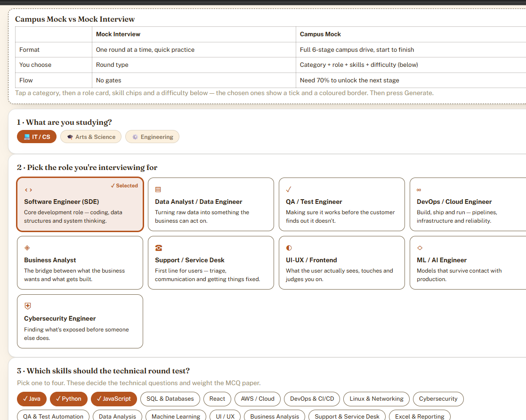Click the infinity icon on DevOps / Cloud Engineer card
The height and width of the screenshot is (420, 526).
[x=419, y=190]
